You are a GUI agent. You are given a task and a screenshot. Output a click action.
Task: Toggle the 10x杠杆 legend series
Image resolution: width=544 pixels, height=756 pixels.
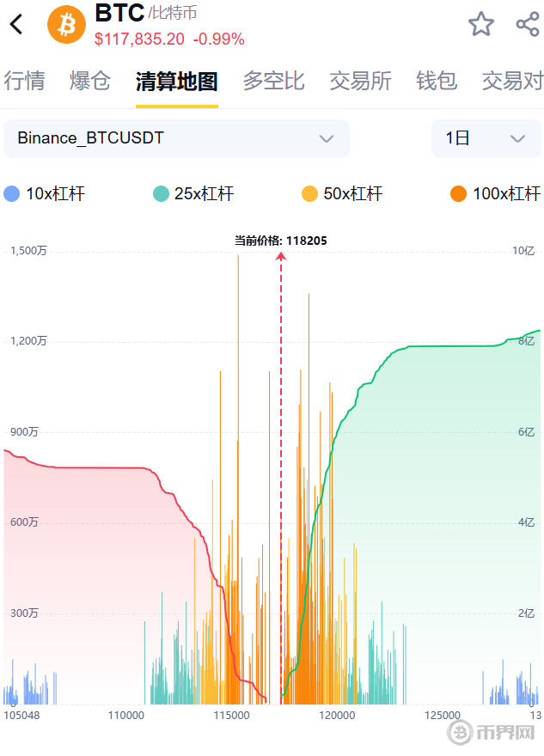pos(45,193)
